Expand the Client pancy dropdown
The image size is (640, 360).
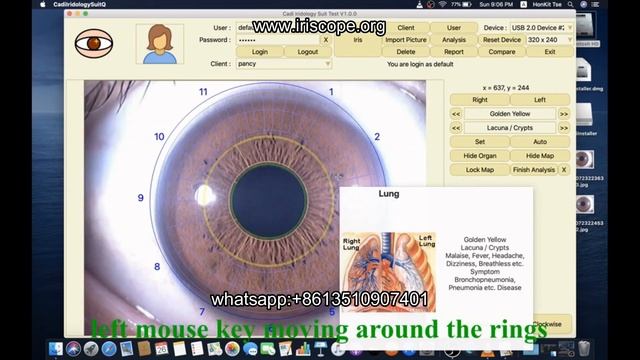[284, 64]
